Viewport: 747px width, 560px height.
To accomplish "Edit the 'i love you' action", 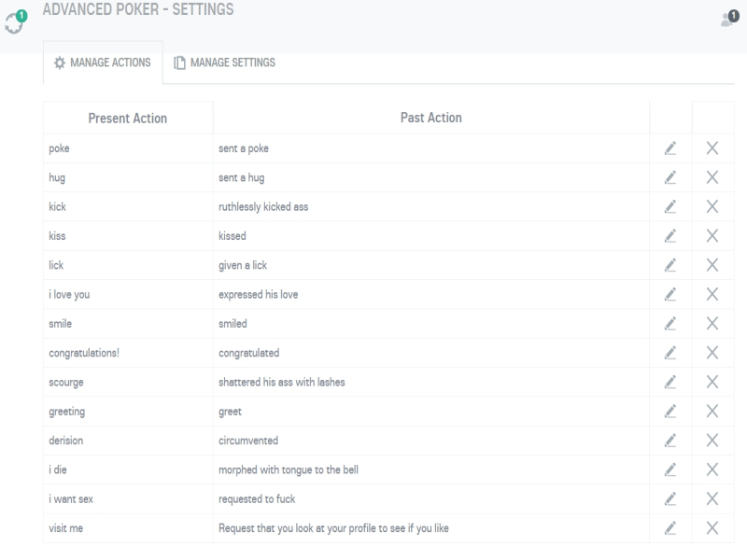I will click(x=670, y=294).
